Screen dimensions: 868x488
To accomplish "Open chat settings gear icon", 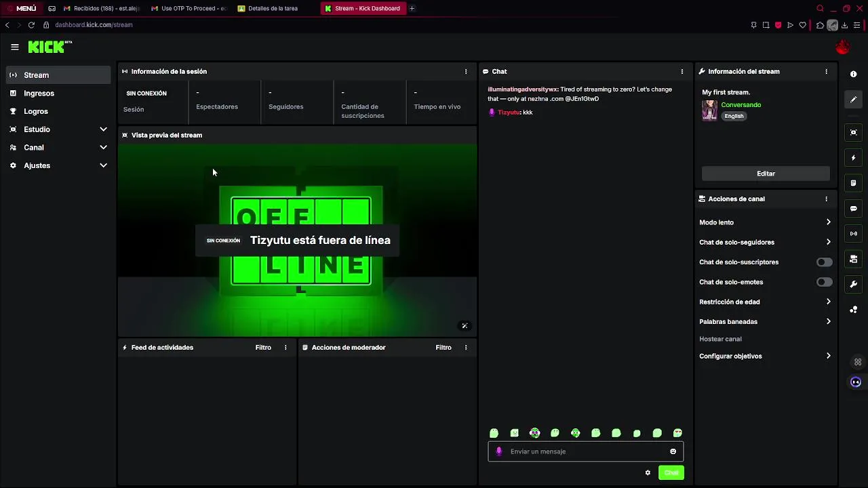I will (x=648, y=473).
